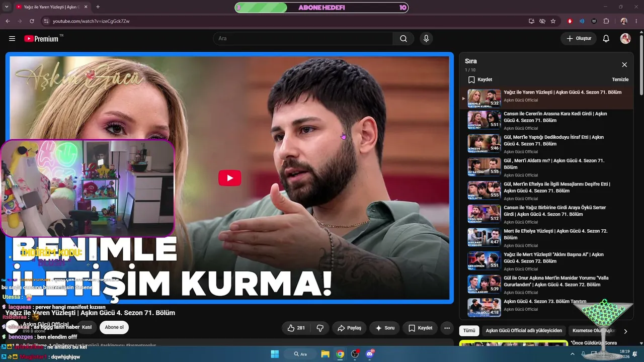
Task: Like the video with 281 likes
Action: [x=296, y=328]
